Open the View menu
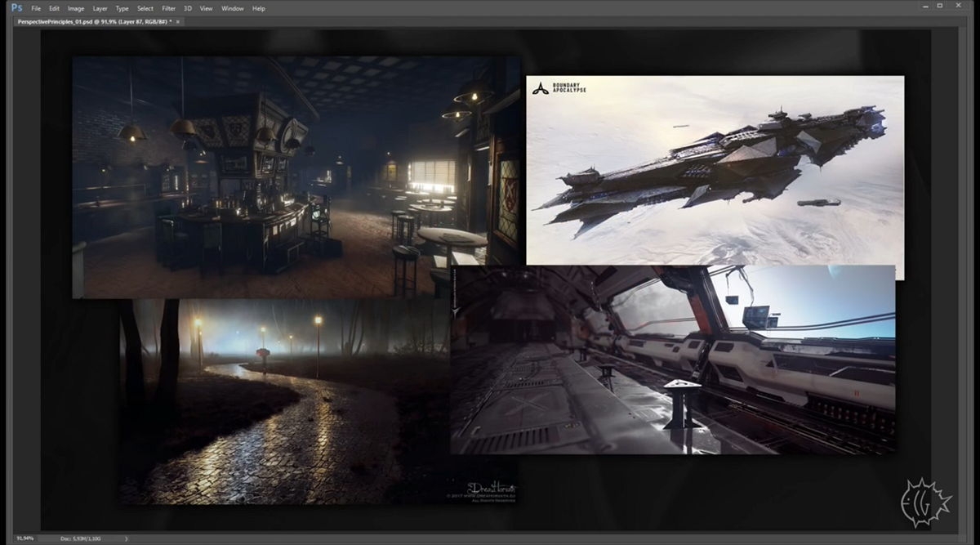980x545 pixels. point(206,8)
